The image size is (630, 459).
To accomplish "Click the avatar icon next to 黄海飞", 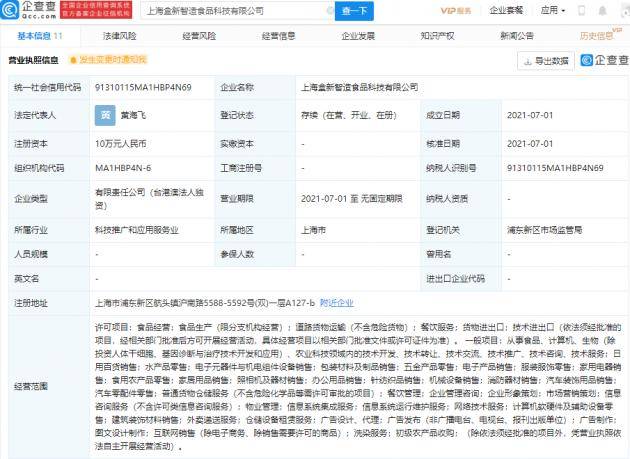I will coord(105,115).
